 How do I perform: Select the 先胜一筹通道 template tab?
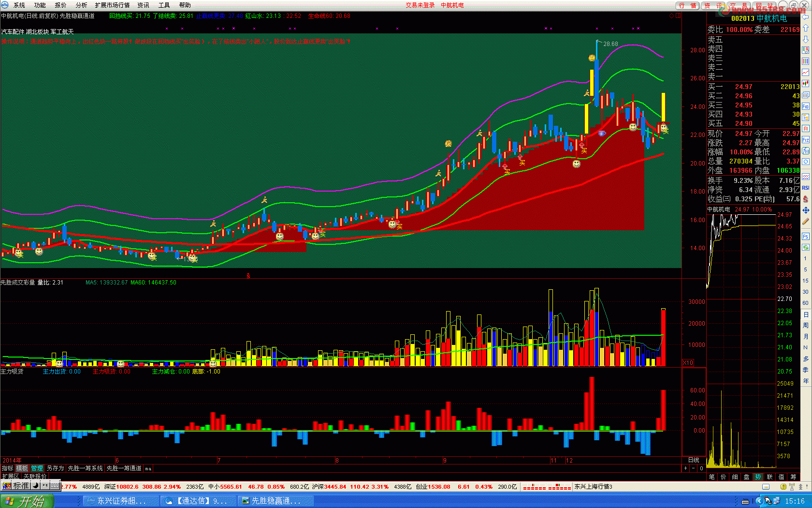pyautogui.click(x=124, y=468)
